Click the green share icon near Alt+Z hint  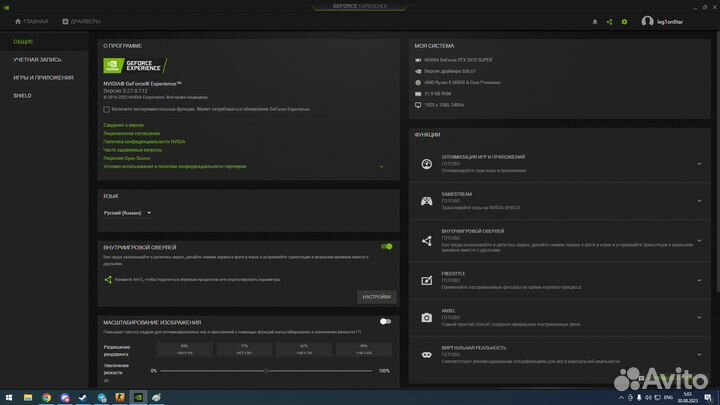point(108,279)
